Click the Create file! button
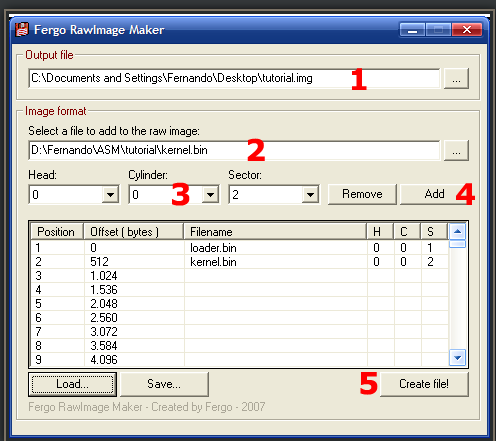Screen dimensions: 496x441 point(424,384)
